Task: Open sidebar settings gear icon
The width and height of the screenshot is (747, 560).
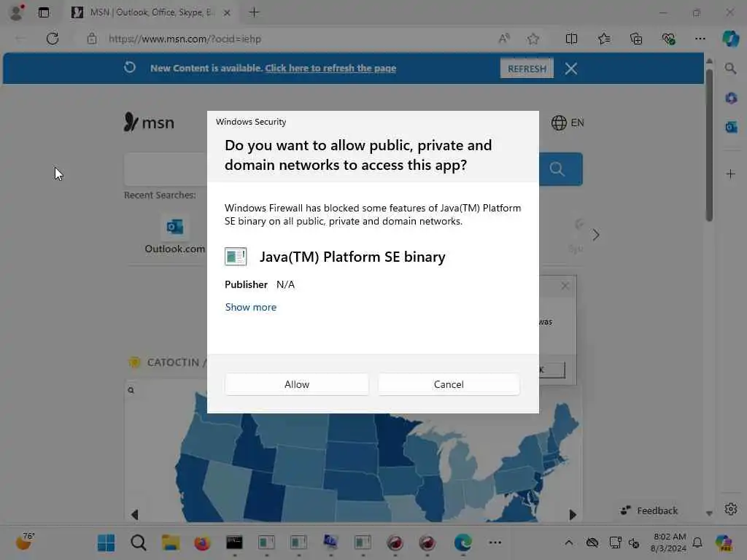Action: point(730,509)
